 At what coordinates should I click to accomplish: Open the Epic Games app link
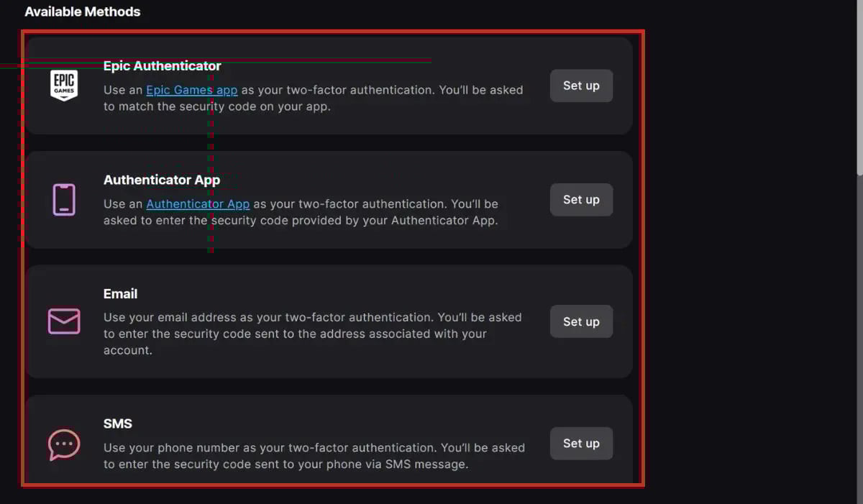pyautogui.click(x=191, y=90)
